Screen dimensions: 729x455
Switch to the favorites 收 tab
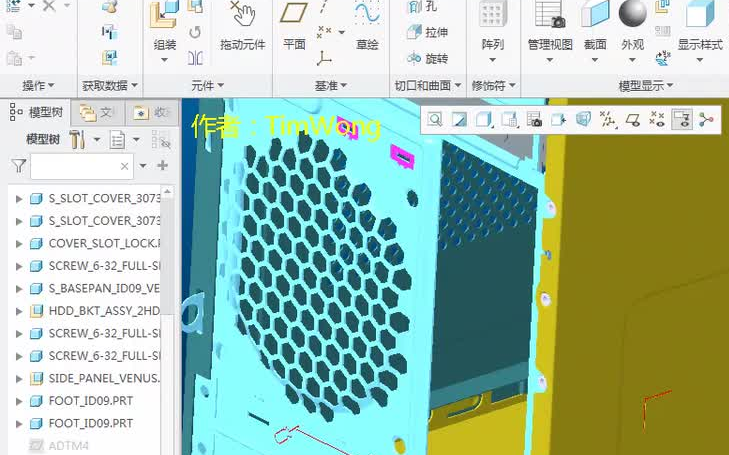(x=152, y=112)
